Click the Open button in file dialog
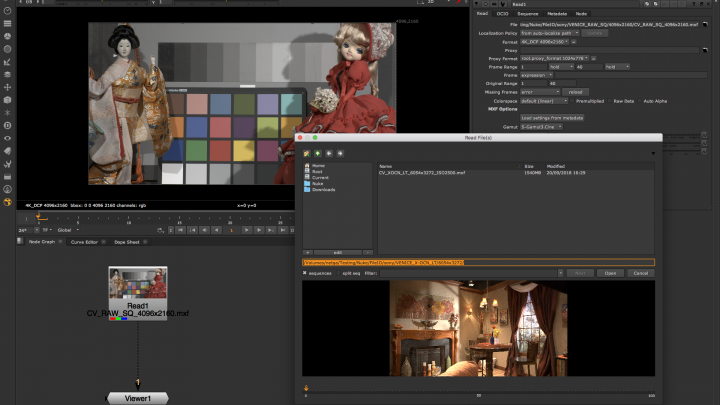The width and height of the screenshot is (720, 405). click(x=611, y=272)
